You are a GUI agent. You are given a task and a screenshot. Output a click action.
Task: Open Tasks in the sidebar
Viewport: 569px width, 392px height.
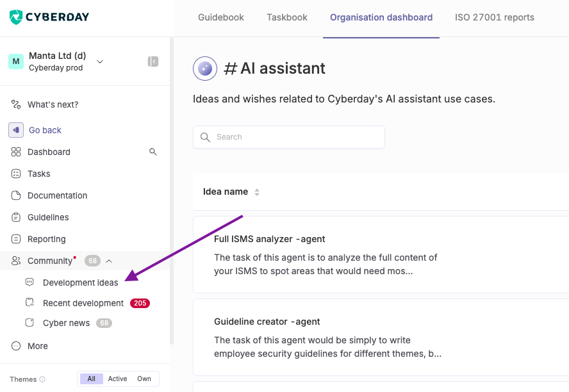(39, 174)
